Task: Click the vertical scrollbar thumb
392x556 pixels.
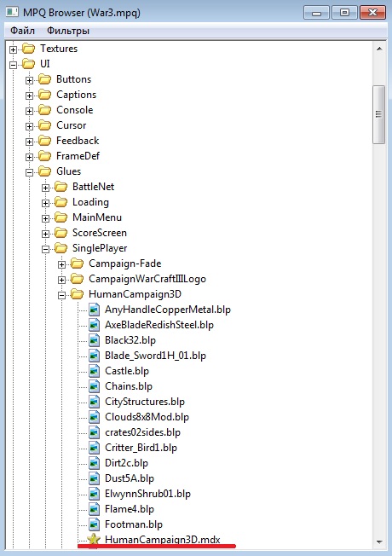Action: click(x=379, y=114)
